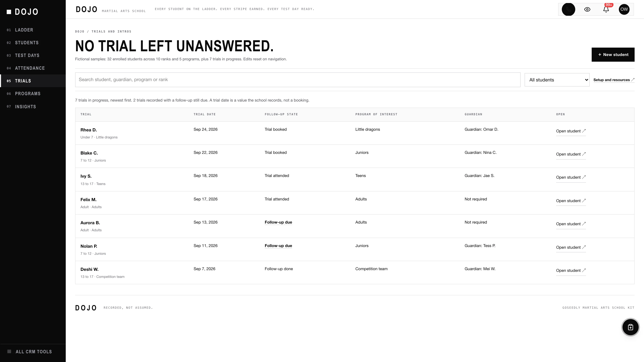Screen dimensions: 644x362
Task: Click the New student button
Action: tap(613, 55)
